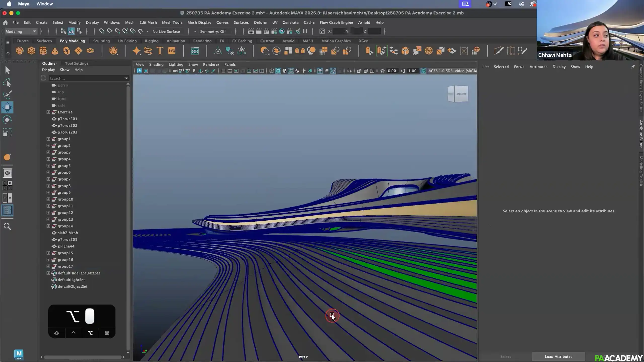Pin the Attribute Editor panel

point(633,67)
